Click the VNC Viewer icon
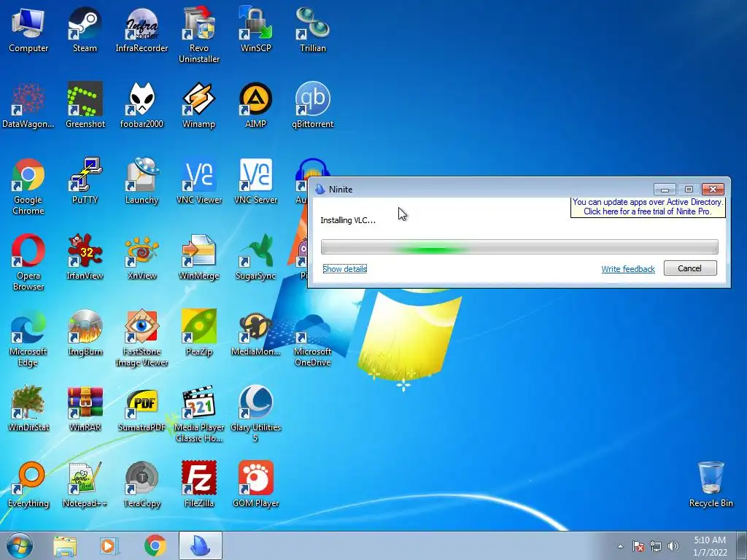This screenshot has width=747, height=560. pyautogui.click(x=198, y=182)
